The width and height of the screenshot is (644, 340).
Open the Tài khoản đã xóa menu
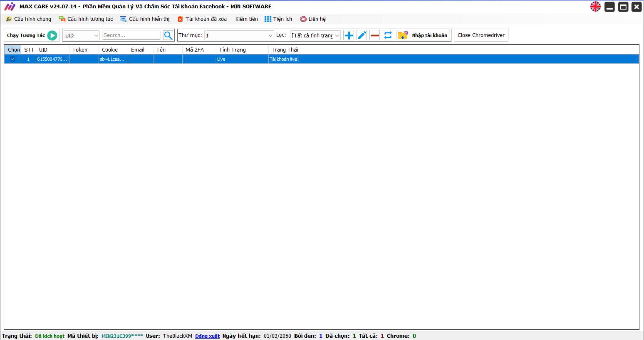(x=202, y=19)
